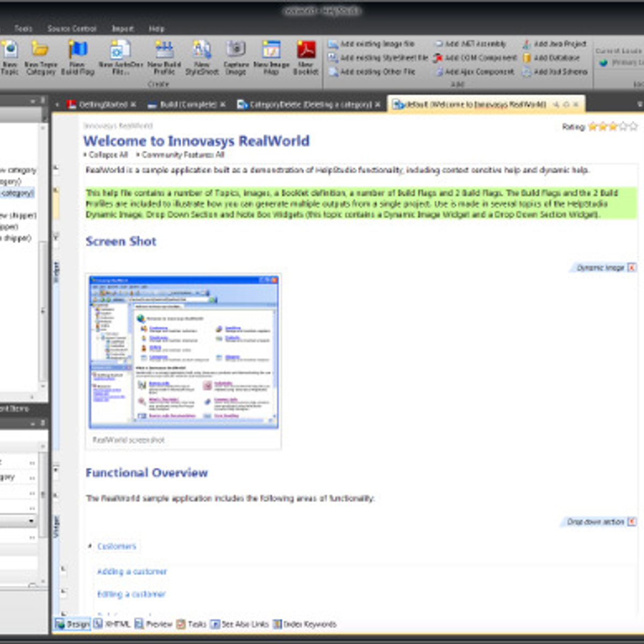The width and height of the screenshot is (644, 644).
Task: Click the Welcome to Innovasys RealWorld heading
Action: (196, 141)
